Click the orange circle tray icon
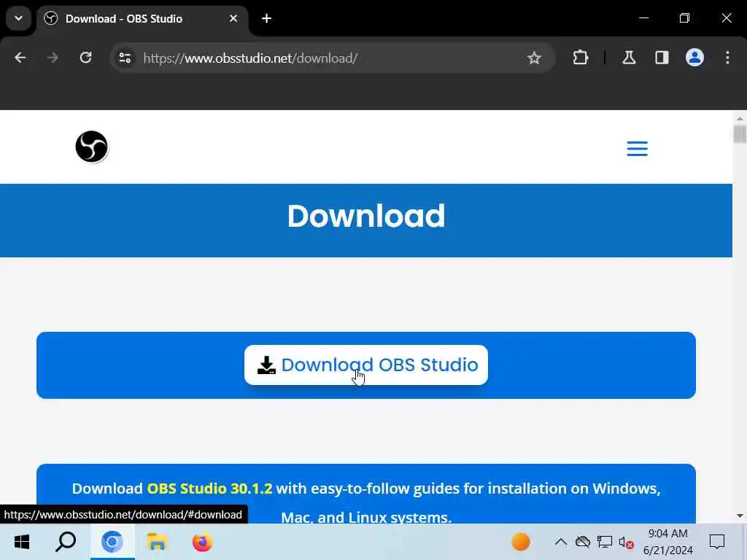The width and height of the screenshot is (747, 560). click(521, 542)
